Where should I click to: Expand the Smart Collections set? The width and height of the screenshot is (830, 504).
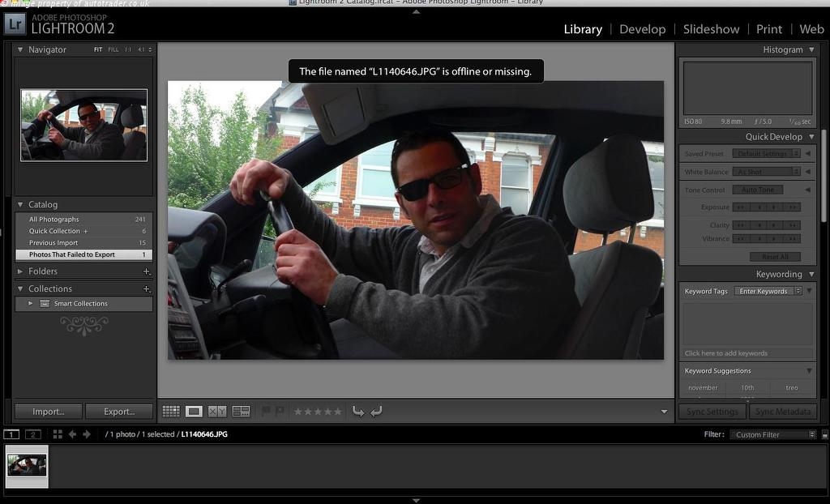[x=30, y=303]
